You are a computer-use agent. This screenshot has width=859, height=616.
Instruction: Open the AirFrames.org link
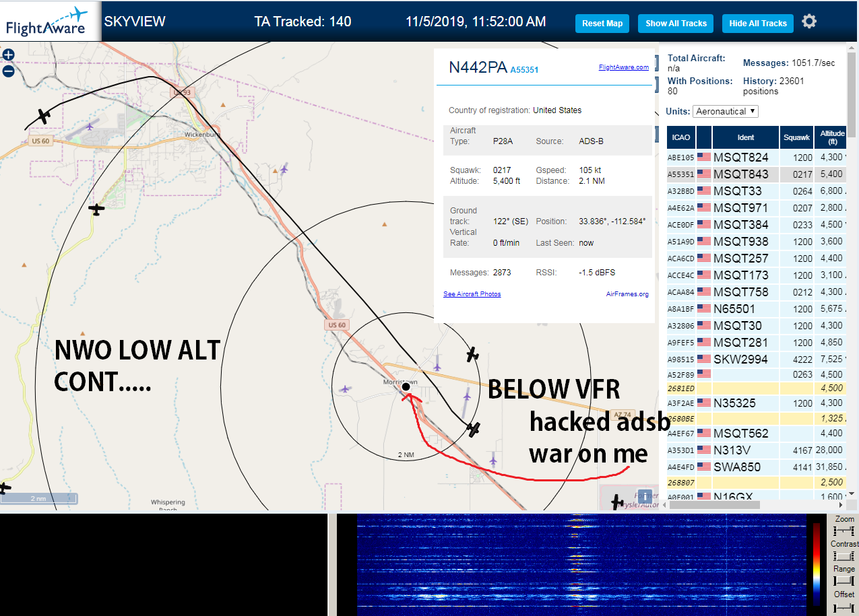(627, 294)
